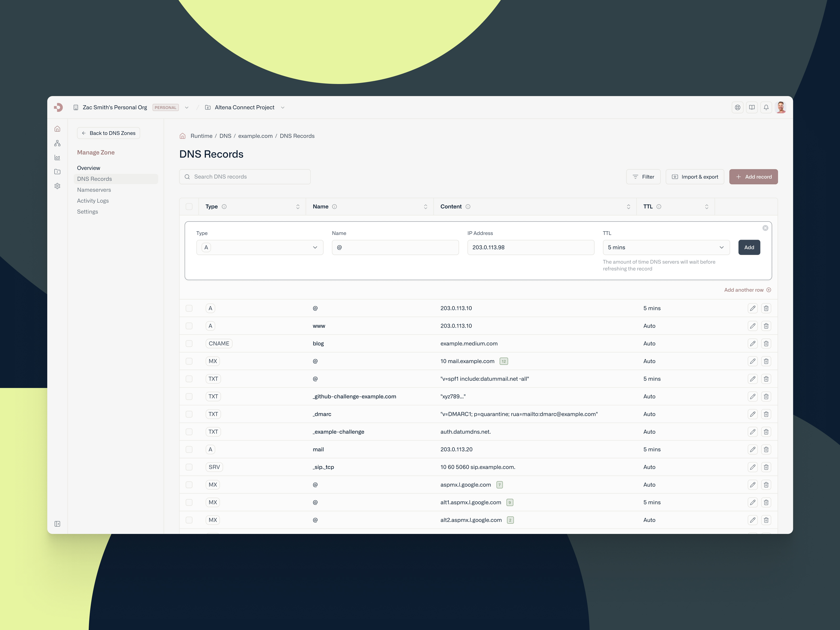Delete the mail A record via trash icon

(x=766, y=450)
